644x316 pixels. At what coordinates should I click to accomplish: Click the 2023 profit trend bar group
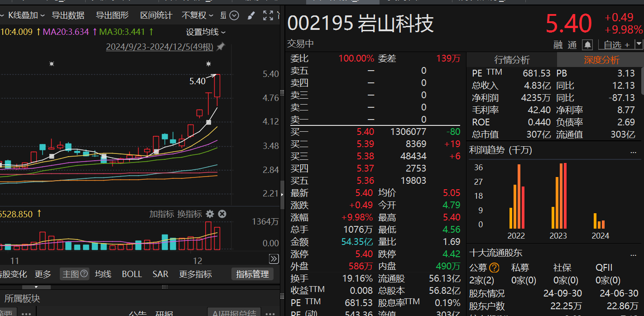(x=559, y=196)
